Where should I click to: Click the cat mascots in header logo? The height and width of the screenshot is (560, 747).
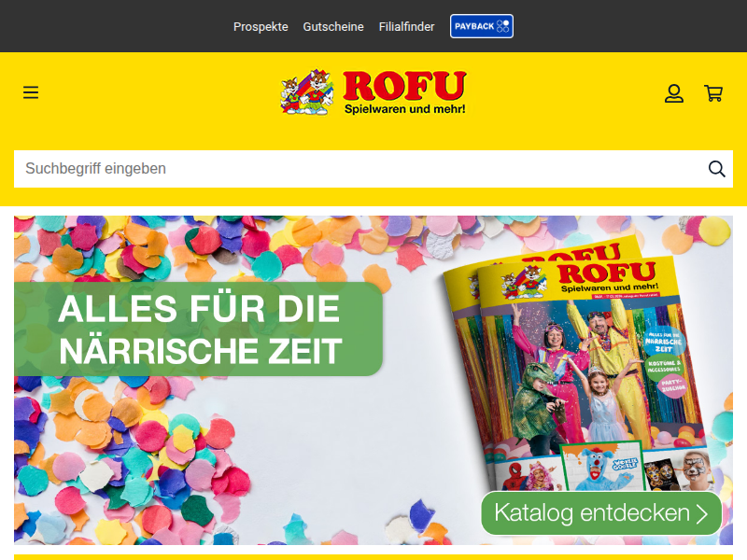click(307, 92)
